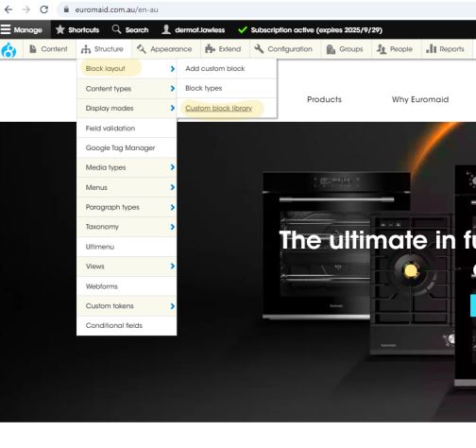Click the Search magnifier icon
Image resolution: width=476 pixels, height=448 pixels.
point(116,29)
